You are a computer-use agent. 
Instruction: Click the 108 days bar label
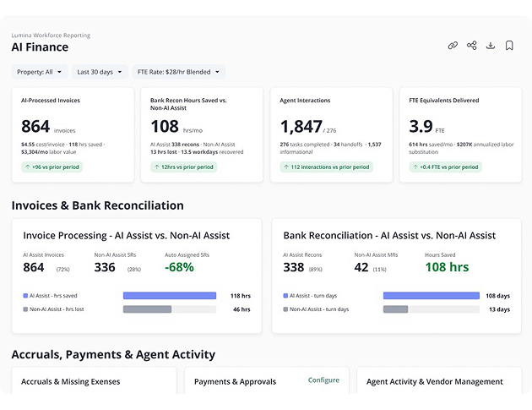click(497, 296)
